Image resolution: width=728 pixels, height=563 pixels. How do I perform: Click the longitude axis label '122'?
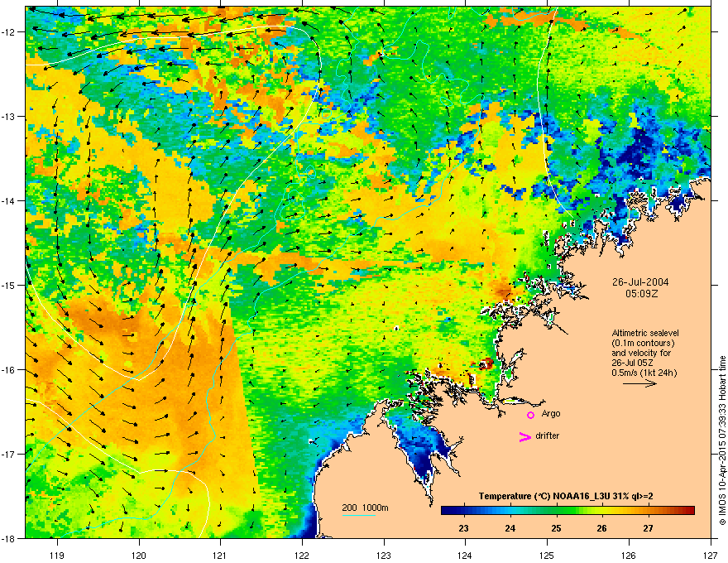tap(302, 555)
